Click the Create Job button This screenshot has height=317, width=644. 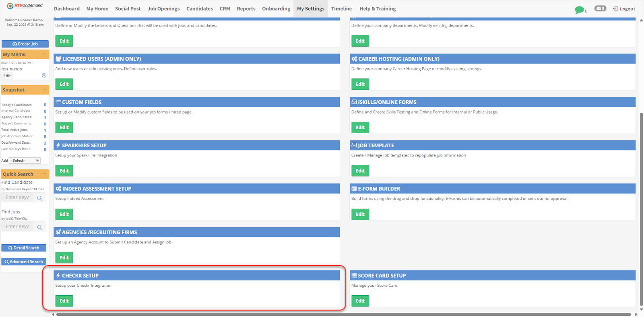(25, 44)
